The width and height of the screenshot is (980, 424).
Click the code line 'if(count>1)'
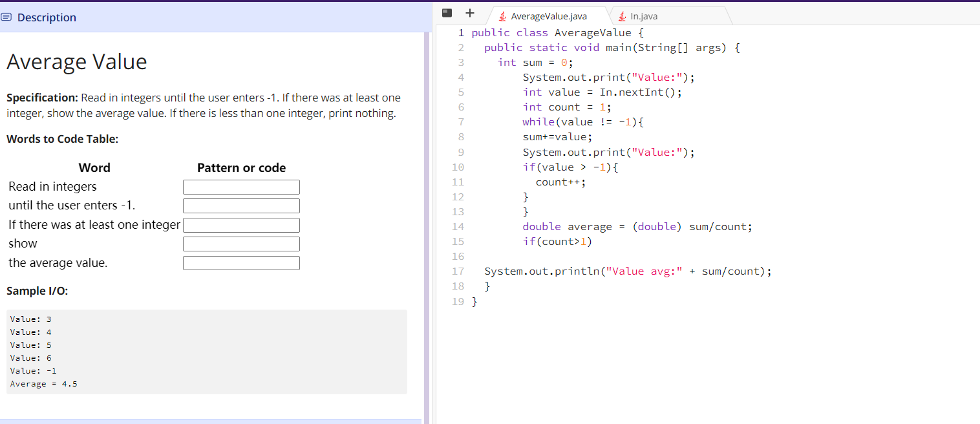pyautogui.click(x=557, y=241)
